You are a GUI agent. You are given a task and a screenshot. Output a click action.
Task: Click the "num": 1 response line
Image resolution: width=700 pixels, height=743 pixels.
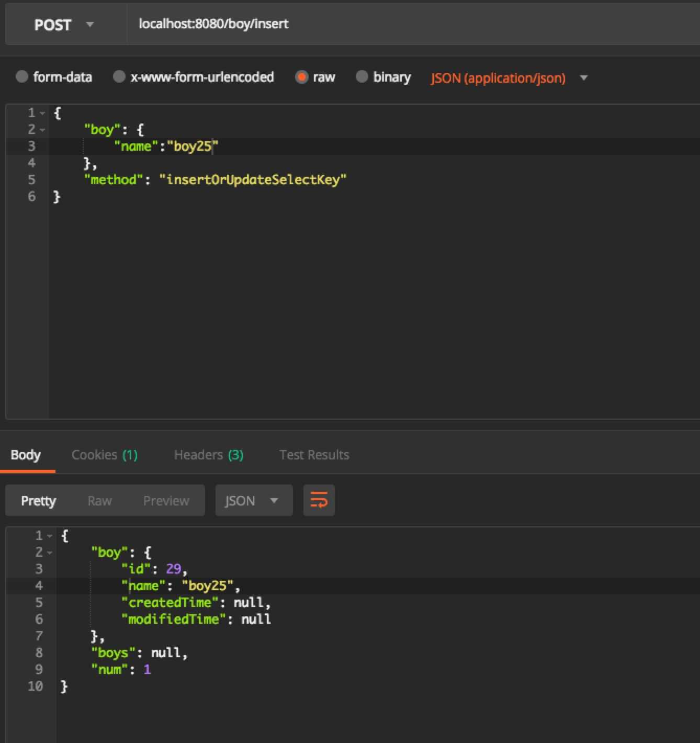[121, 669]
